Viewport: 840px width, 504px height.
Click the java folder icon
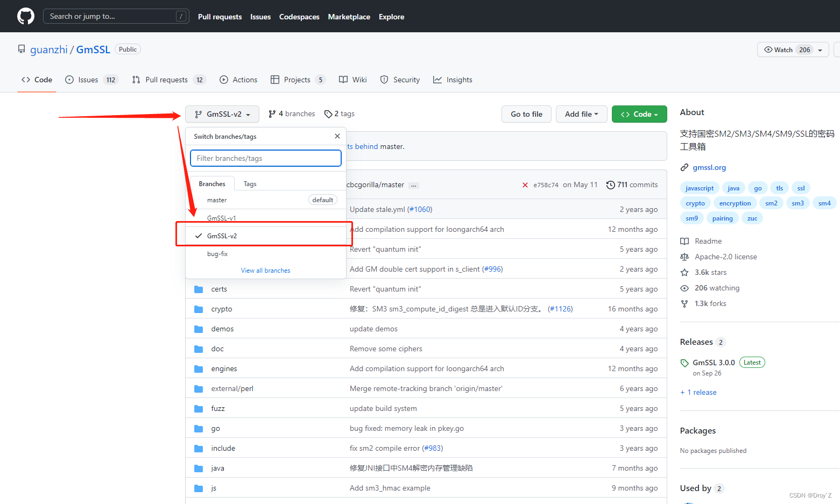(199, 468)
